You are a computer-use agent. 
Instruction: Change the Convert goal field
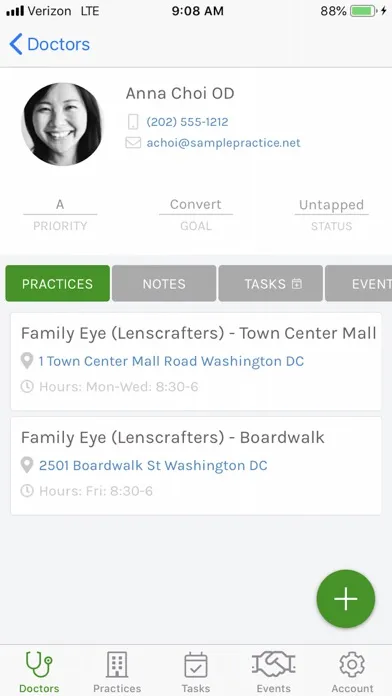pos(196,205)
